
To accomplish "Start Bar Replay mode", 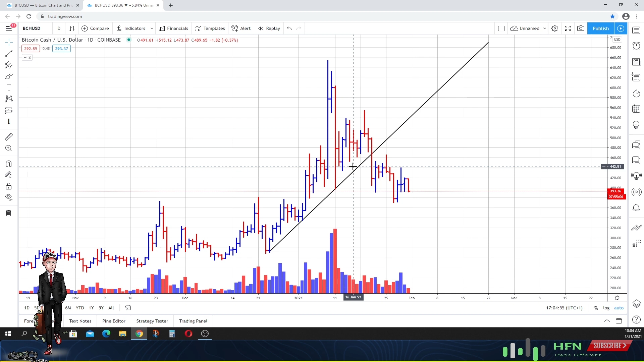I will 269,28.
